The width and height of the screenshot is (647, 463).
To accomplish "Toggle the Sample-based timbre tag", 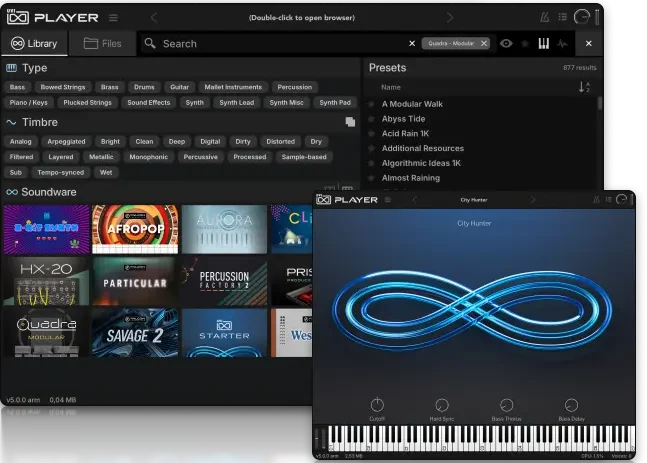I will tap(304, 157).
